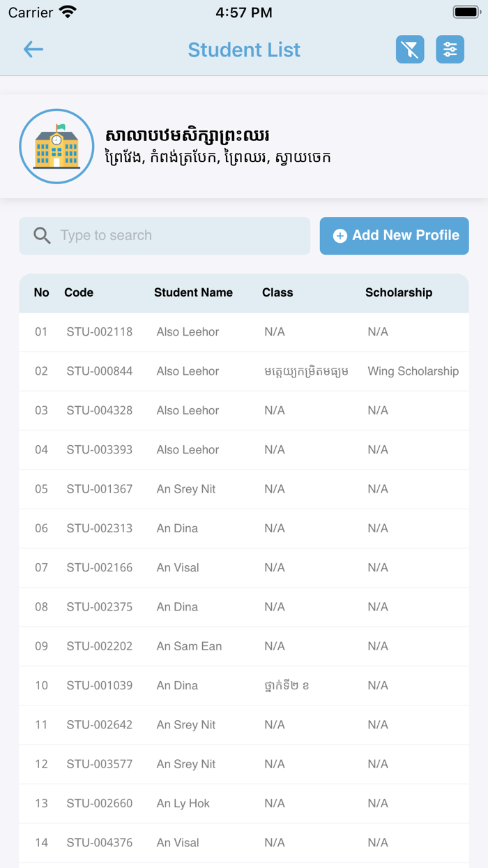Select student STU-000844 with Wing Scholarship
The width and height of the screenshot is (488, 868).
244,371
